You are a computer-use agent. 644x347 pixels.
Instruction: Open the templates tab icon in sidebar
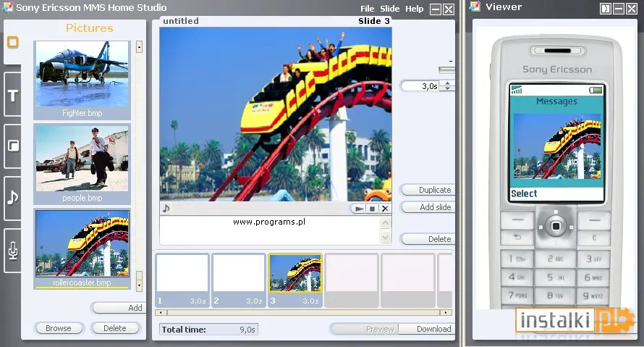(x=13, y=146)
